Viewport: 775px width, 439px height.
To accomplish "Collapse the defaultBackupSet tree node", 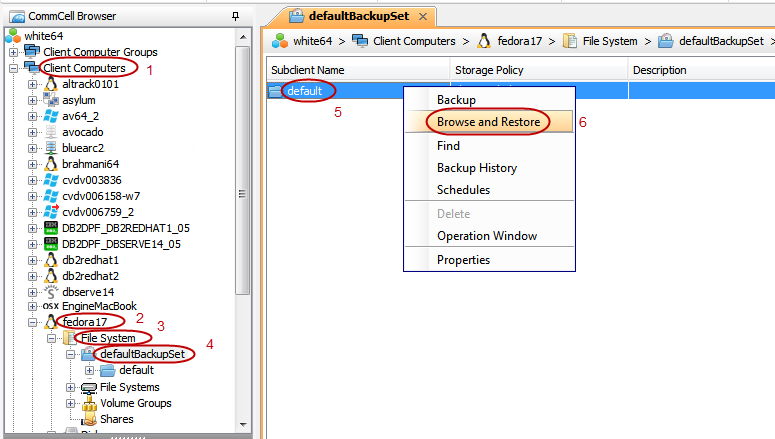I will click(70, 355).
